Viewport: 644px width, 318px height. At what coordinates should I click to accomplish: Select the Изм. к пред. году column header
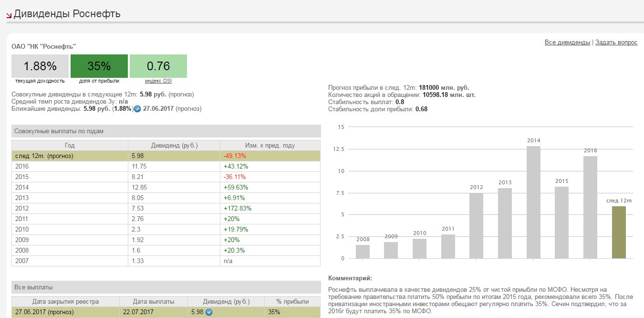(x=270, y=145)
